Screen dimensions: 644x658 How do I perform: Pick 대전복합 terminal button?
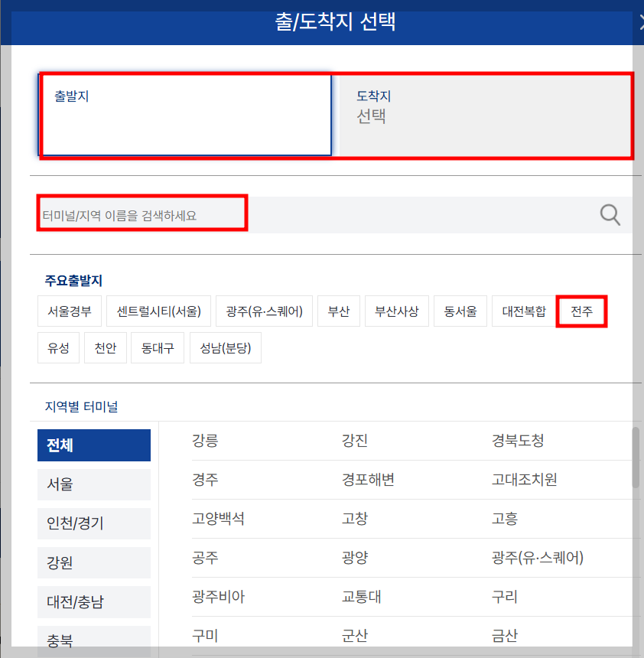click(x=524, y=311)
